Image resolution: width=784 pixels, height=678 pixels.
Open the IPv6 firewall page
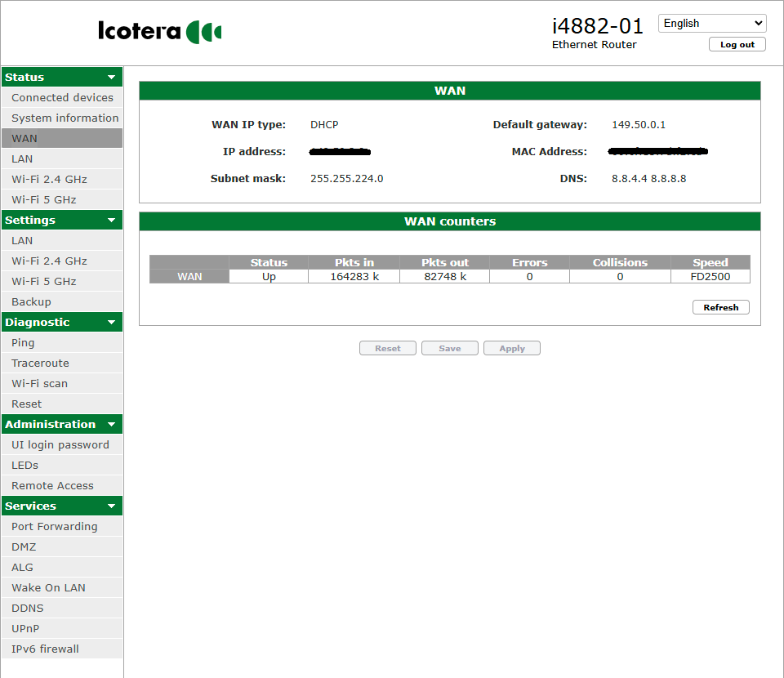tap(45, 649)
